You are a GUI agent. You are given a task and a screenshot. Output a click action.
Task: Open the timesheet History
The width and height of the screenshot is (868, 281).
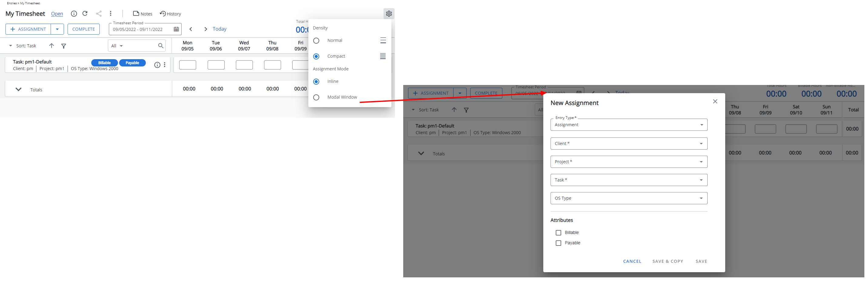[x=170, y=14]
